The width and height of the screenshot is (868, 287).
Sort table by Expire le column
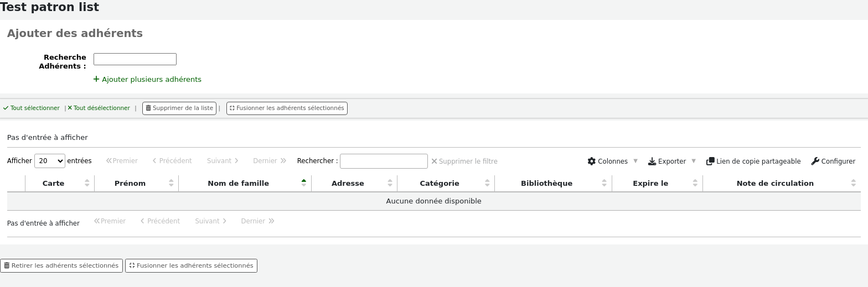pos(650,183)
